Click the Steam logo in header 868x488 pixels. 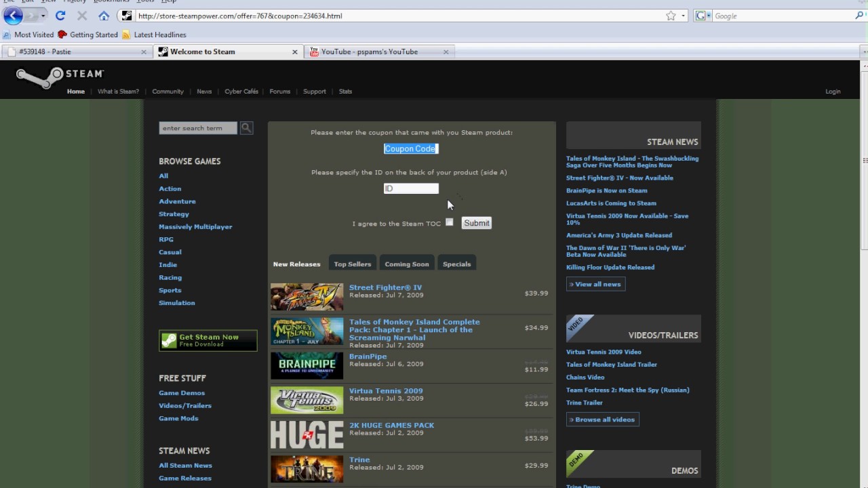[x=60, y=77]
